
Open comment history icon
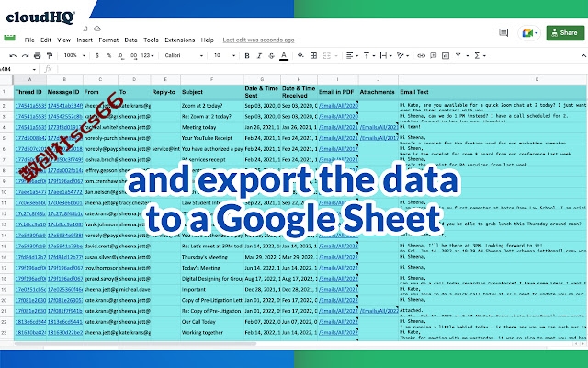pyautogui.click(x=503, y=33)
